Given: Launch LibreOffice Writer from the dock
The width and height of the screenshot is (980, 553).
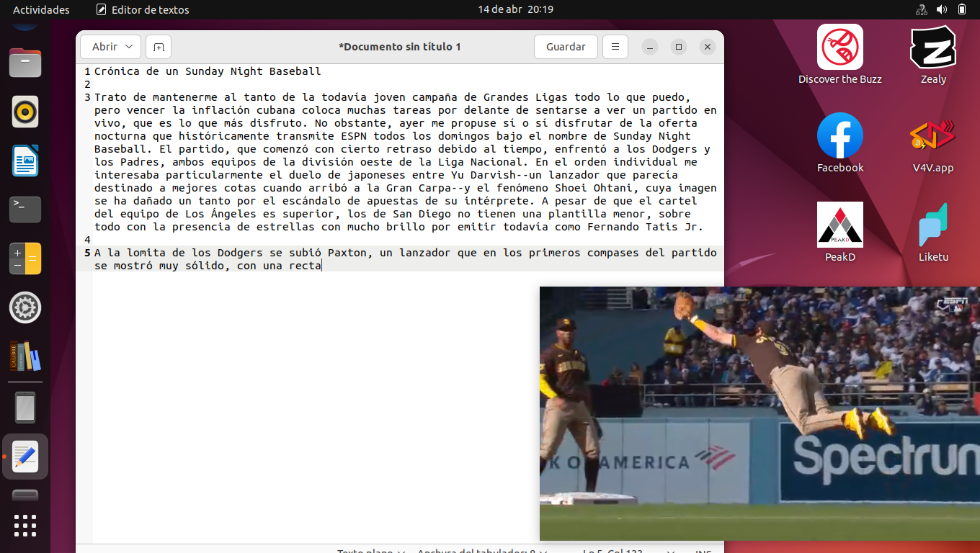Looking at the screenshot, I should coord(25,161).
